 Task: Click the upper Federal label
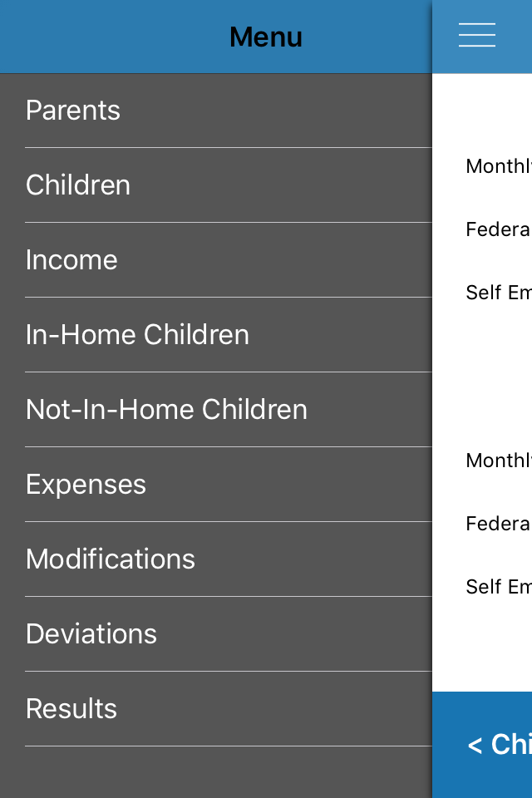pyautogui.click(x=499, y=229)
